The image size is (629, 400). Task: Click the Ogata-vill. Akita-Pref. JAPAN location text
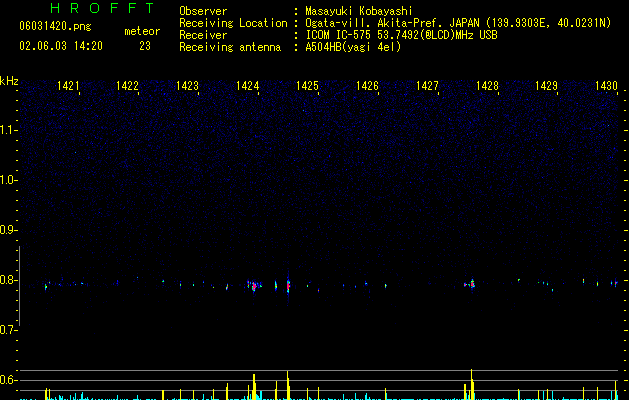(x=392, y=23)
